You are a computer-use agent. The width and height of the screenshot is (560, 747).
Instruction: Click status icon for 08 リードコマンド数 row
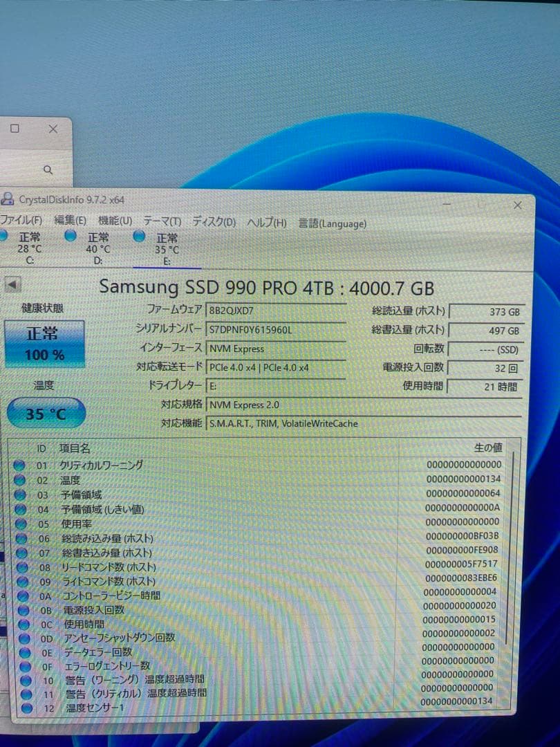pyautogui.click(x=23, y=567)
